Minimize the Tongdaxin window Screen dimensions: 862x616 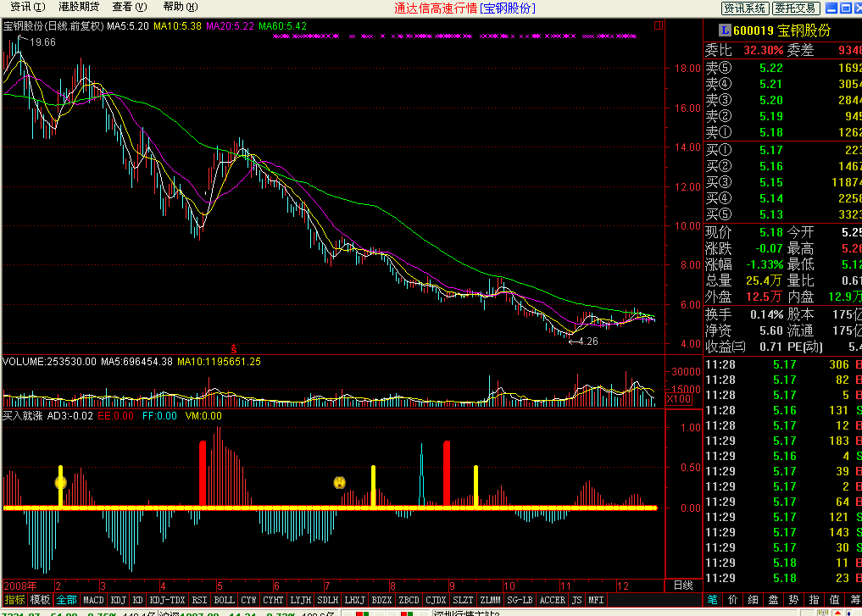click(831, 8)
